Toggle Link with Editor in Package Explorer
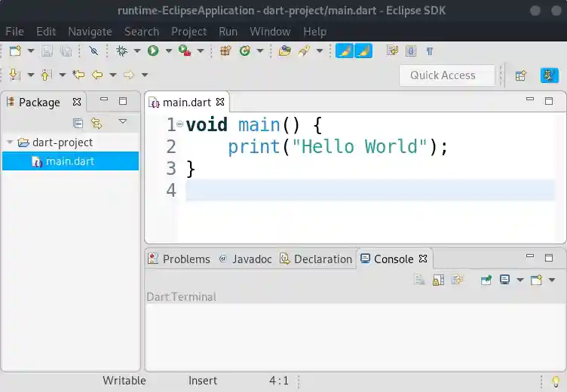567x392 pixels. (x=97, y=124)
